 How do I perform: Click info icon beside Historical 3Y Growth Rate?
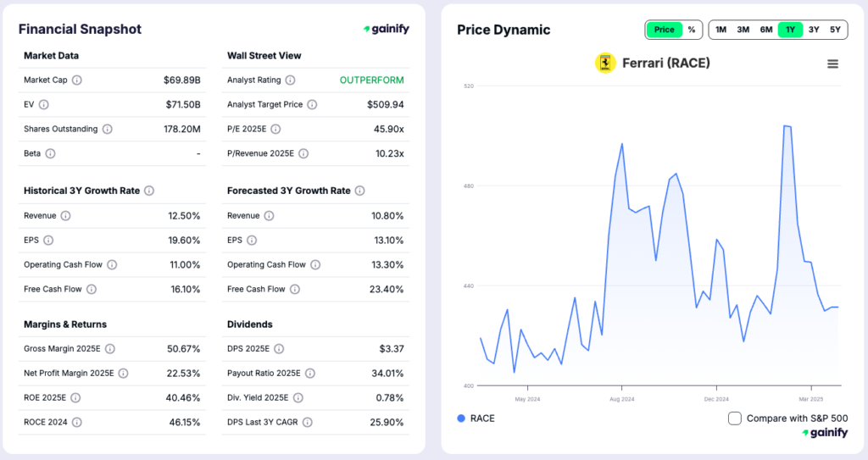click(x=149, y=191)
